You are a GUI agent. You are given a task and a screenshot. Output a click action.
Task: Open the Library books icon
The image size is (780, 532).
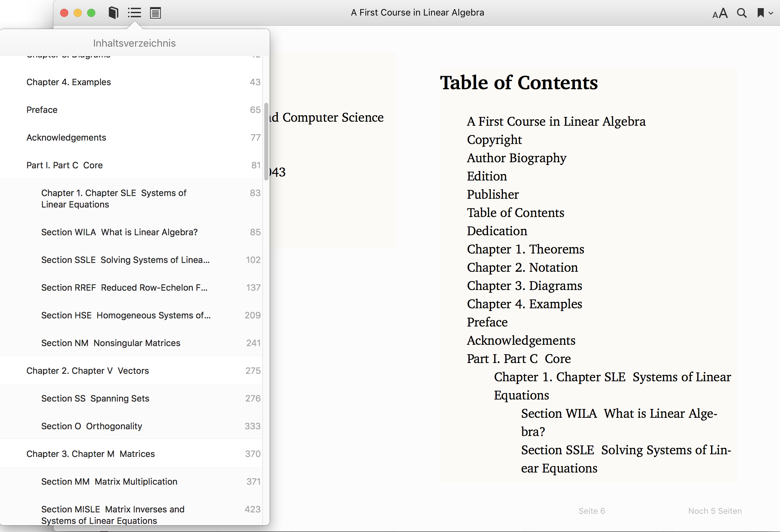tap(114, 13)
